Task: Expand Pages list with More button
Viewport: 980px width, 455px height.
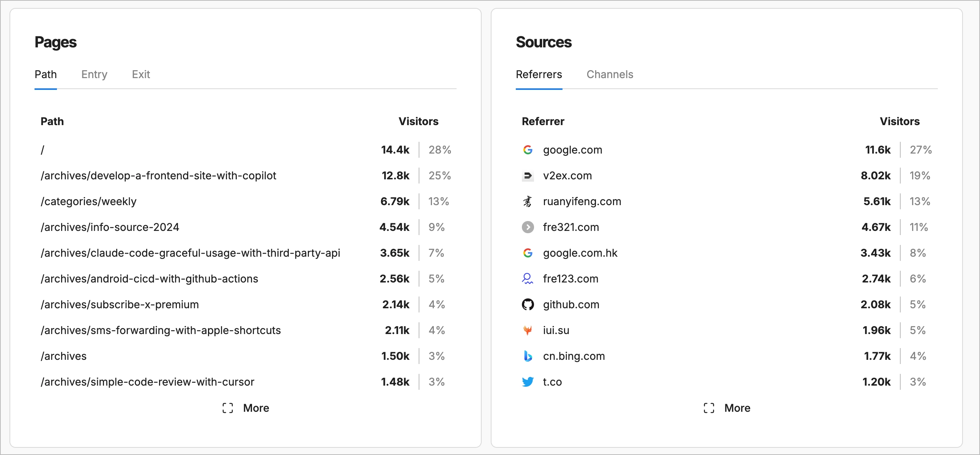Action: click(246, 408)
